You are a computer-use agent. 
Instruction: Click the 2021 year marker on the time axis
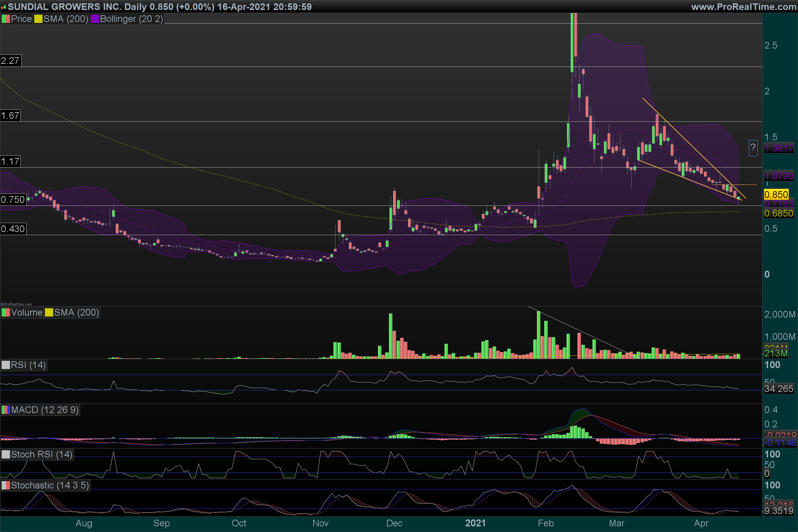(x=475, y=523)
